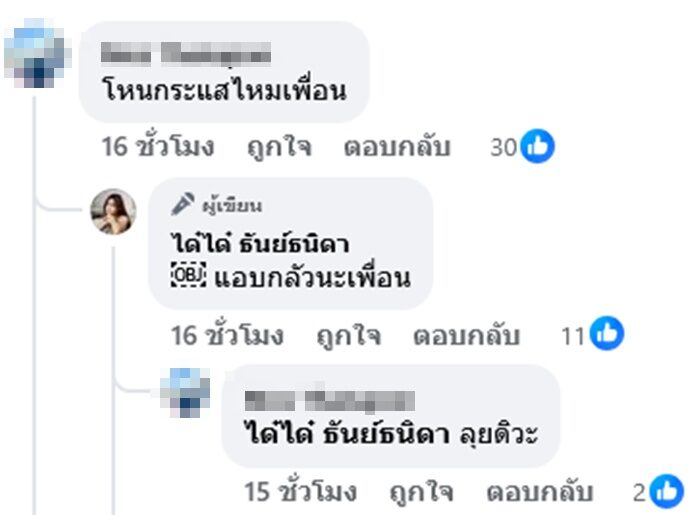
Task: Click ถูกใจ under แอบกลัวนะเพื่อน reply
Action: click(349, 335)
